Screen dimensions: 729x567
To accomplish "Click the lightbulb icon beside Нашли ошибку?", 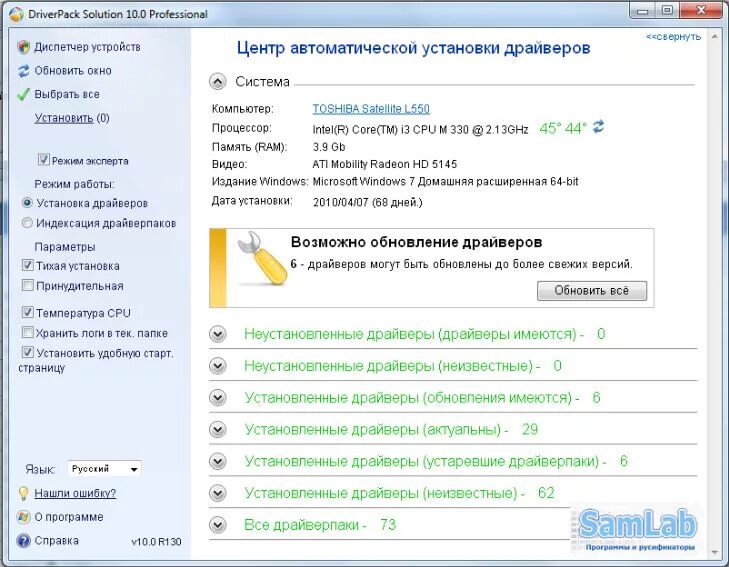I will click(x=23, y=493).
